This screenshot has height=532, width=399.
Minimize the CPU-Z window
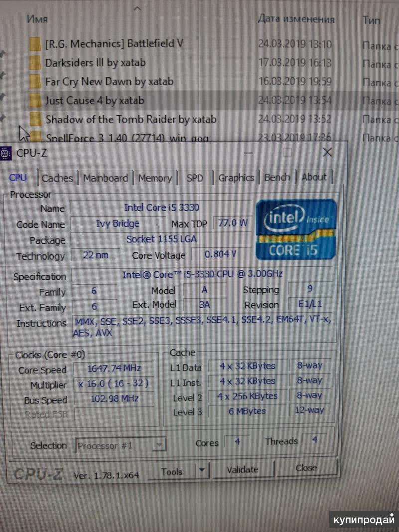[x=248, y=153]
